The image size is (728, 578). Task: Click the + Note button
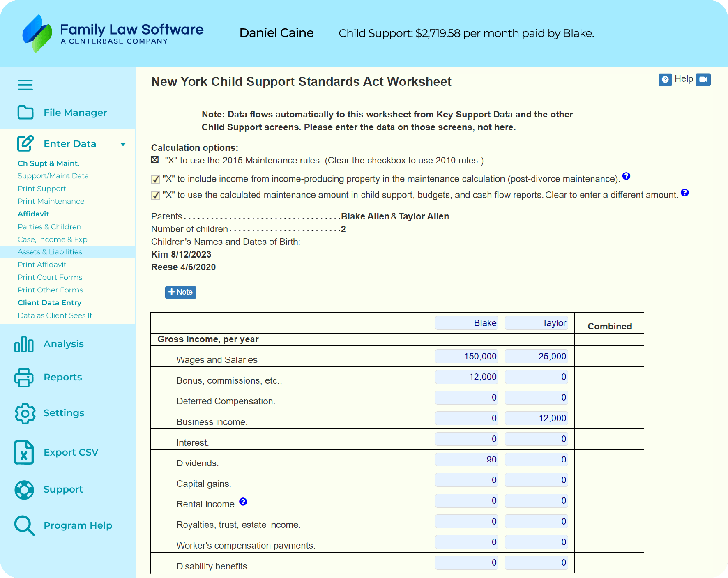click(180, 292)
